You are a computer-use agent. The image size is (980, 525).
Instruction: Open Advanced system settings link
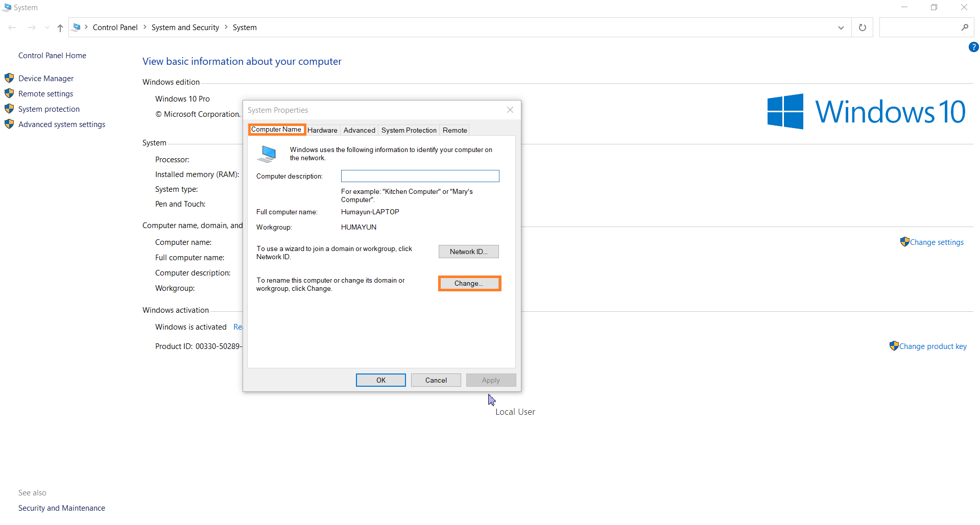pos(62,124)
